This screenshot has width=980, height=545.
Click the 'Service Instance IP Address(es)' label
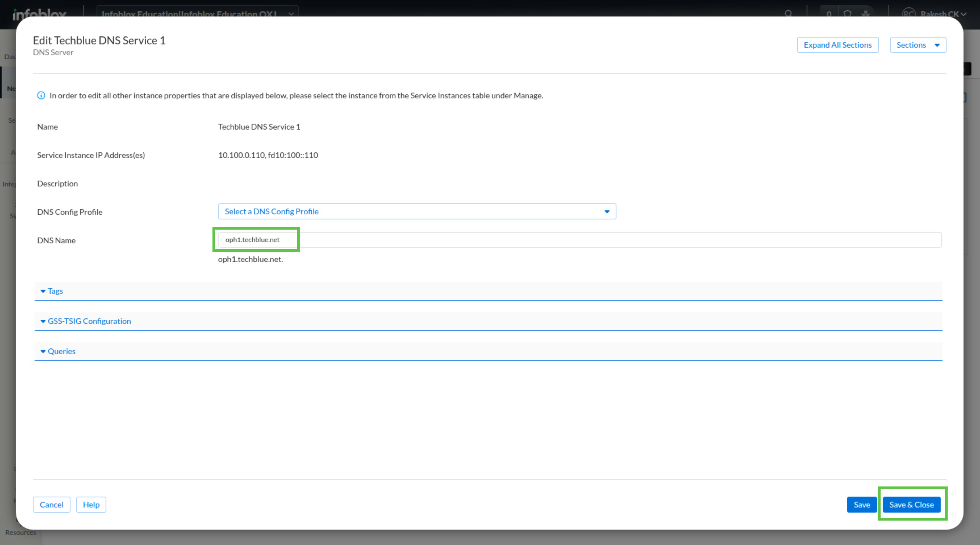91,155
